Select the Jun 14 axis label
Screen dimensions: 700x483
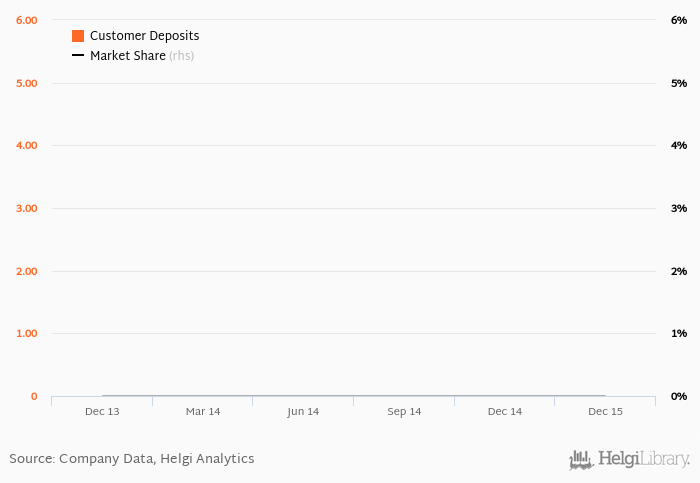303,411
